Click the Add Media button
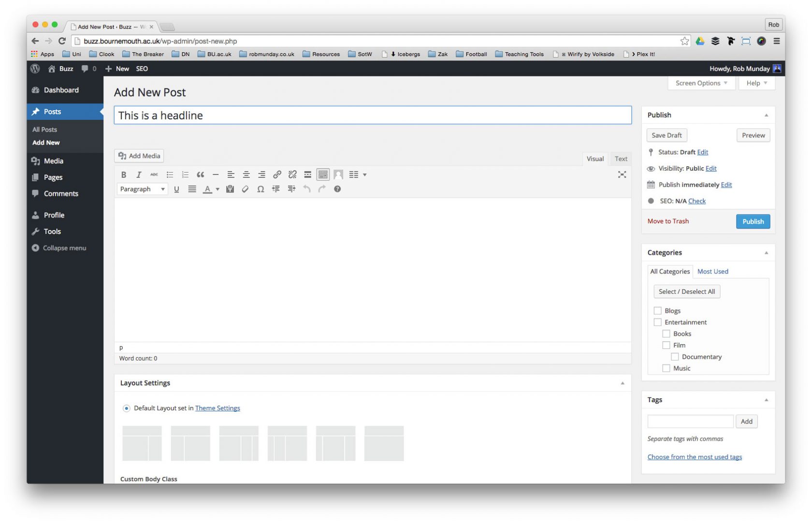The width and height of the screenshot is (812, 522). (x=139, y=156)
